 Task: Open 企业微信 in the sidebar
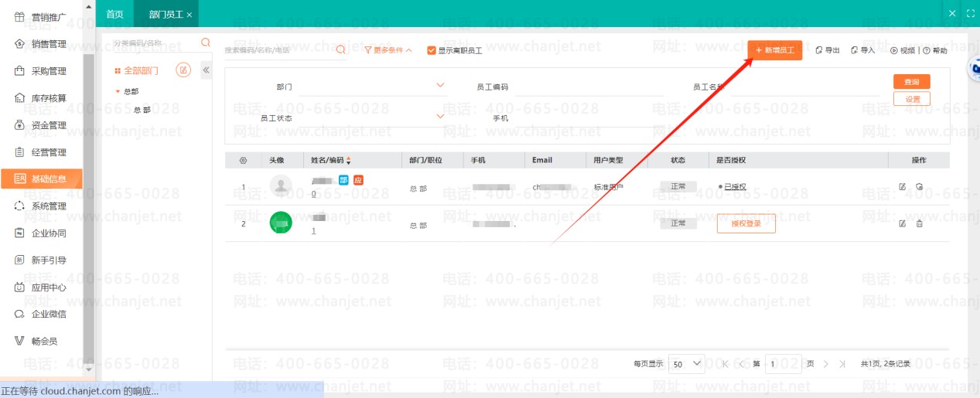[x=42, y=314]
